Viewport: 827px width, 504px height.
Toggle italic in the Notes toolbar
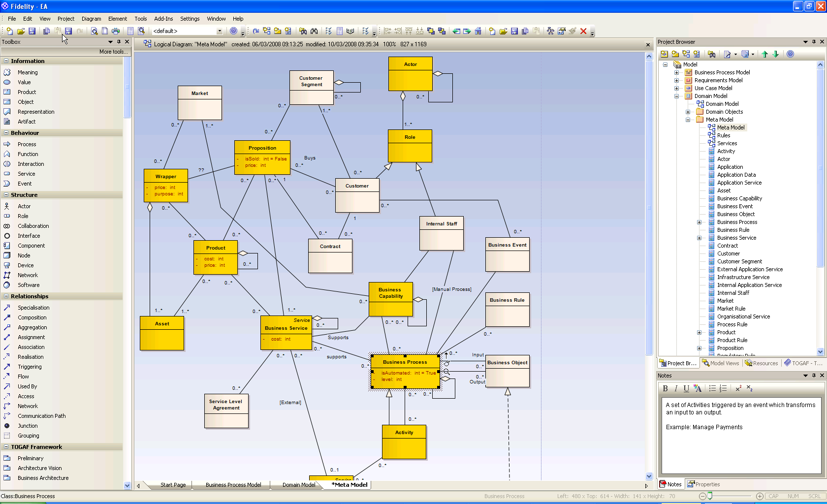(x=676, y=388)
